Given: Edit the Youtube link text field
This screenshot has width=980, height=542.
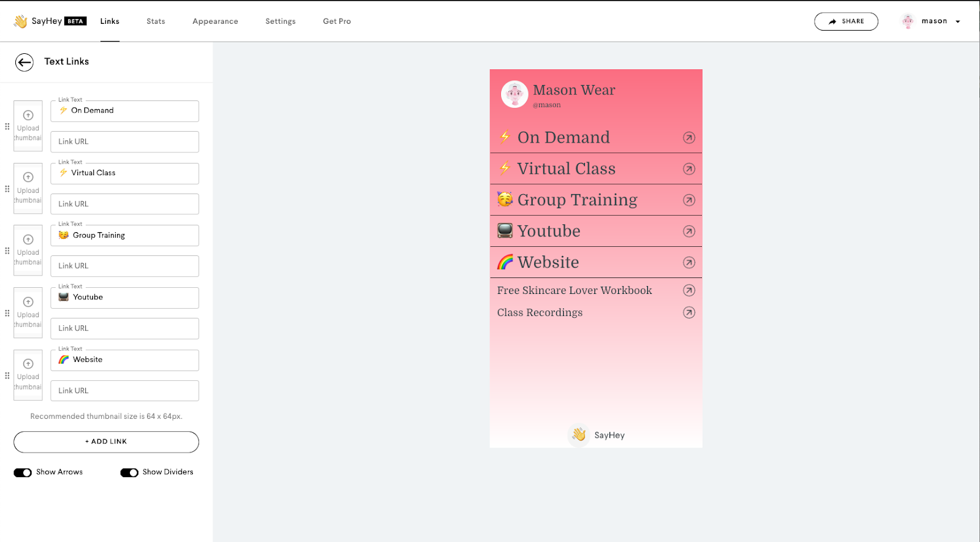Looking at the screenshot, I should (124, 298).
